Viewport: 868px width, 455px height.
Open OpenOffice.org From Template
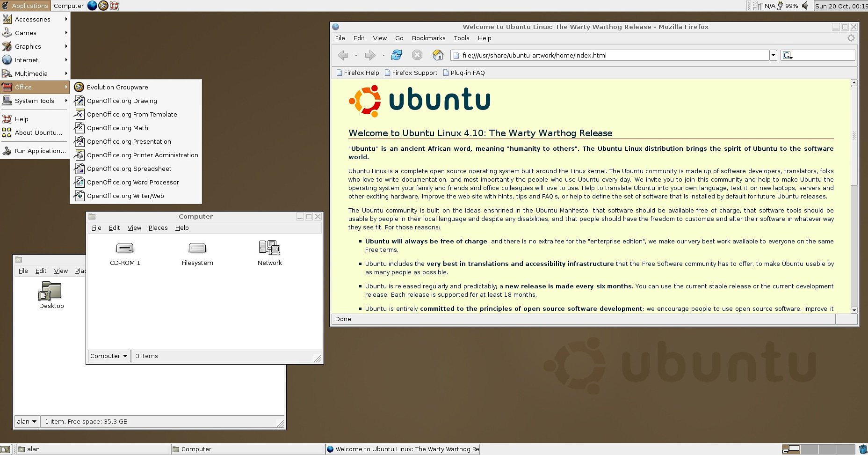tap(136, 114)
